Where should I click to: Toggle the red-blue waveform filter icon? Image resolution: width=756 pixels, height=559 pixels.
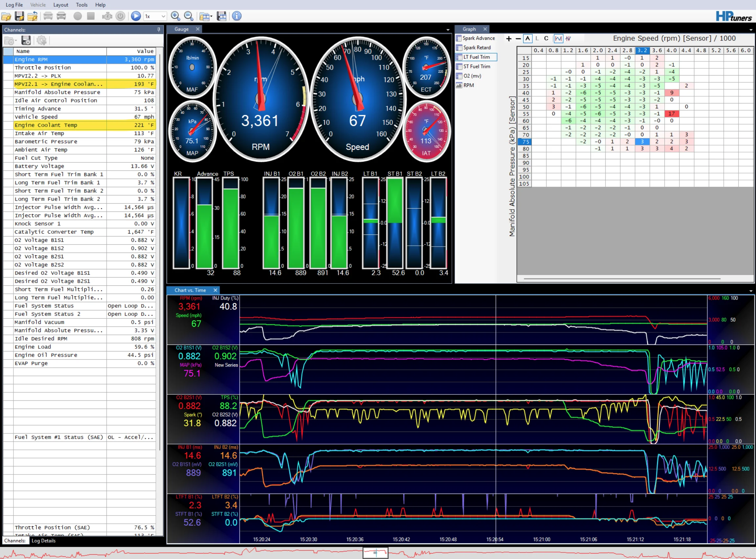coord(568,38)
